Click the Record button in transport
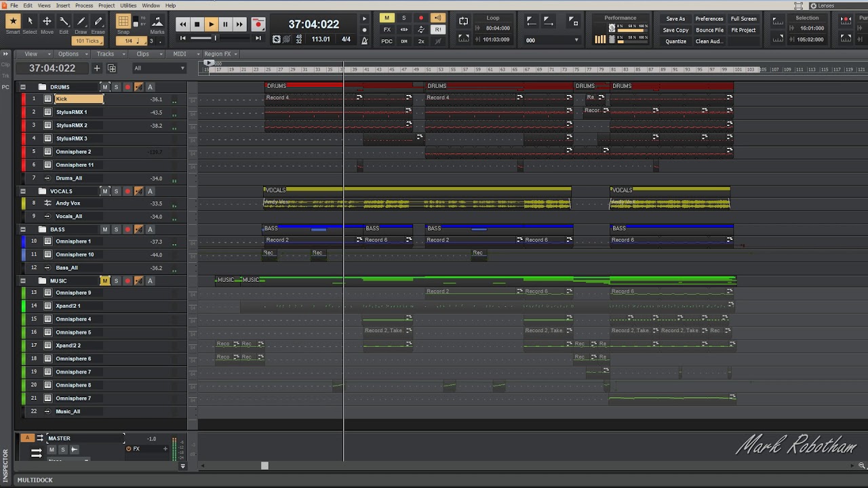Screen dimensions: 868x488 (258, 24)
